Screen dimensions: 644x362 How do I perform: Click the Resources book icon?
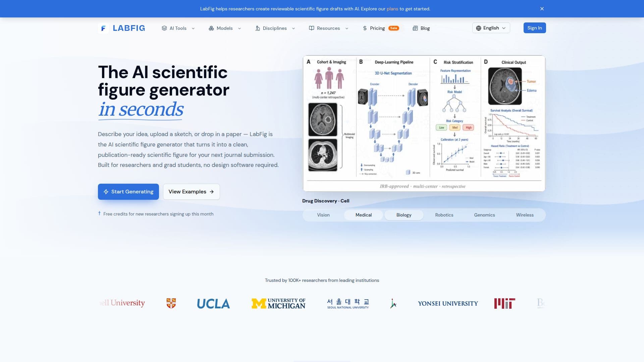tap(312, 28)
